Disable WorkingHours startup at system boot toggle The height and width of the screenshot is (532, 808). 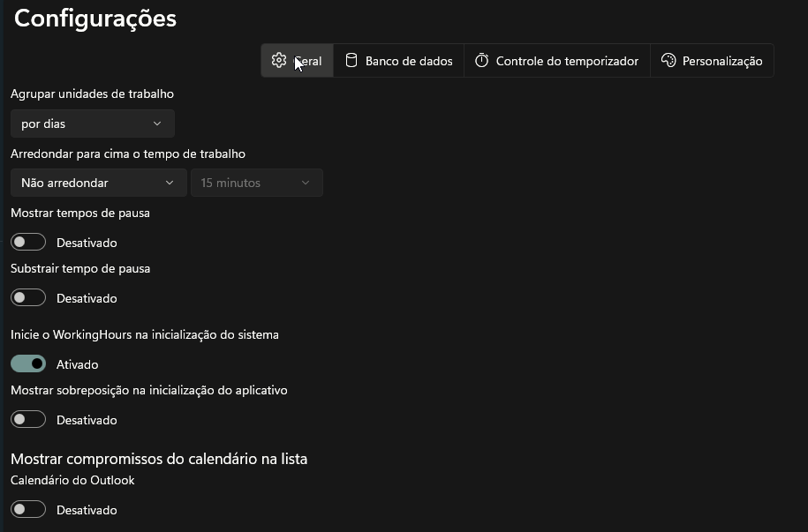point(28,363)
